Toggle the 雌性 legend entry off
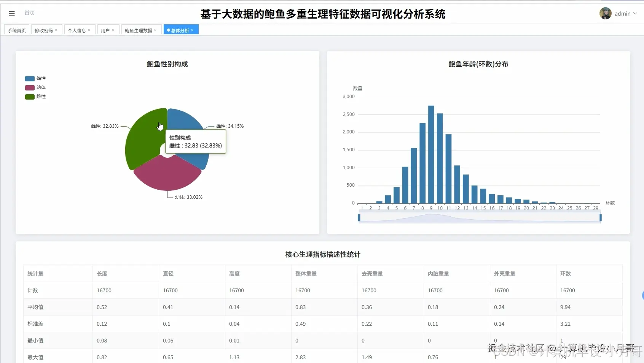The height and width of the screenshot is (363, 644). (36, 97)
